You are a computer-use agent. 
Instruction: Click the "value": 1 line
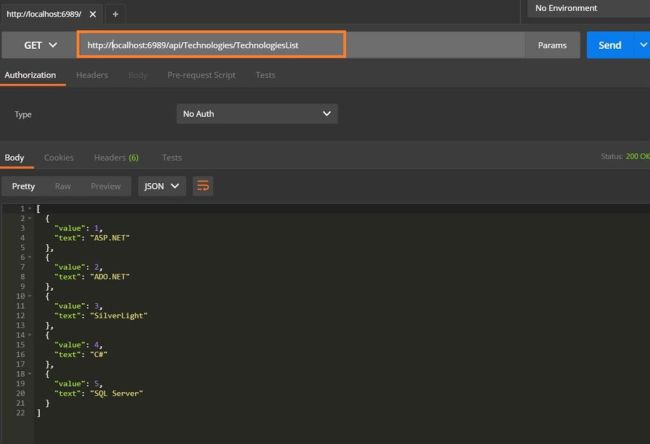tap(78, 228)
